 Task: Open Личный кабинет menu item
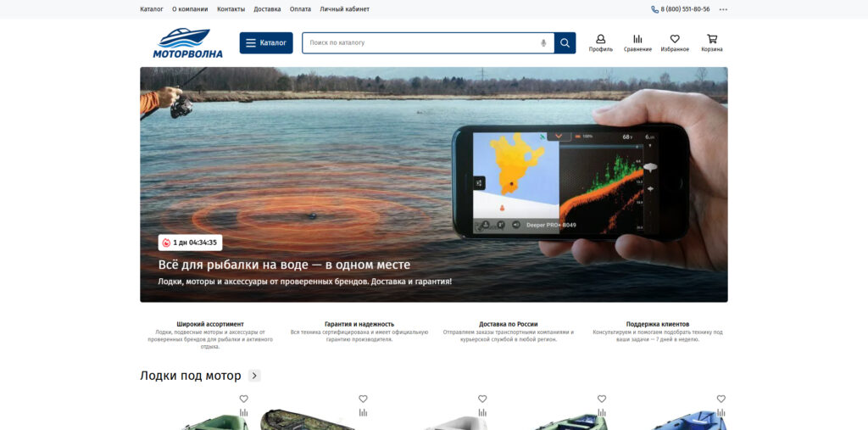[344, 9]
